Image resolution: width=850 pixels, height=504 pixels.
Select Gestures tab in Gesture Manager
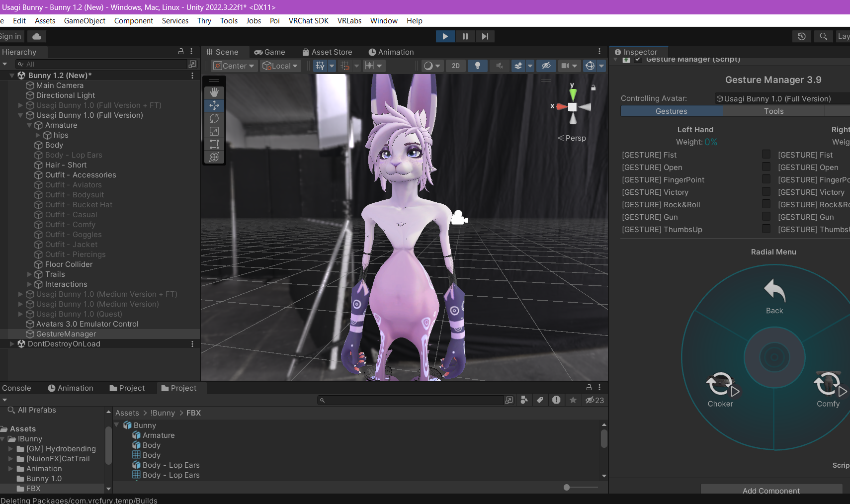click(672, 111)
